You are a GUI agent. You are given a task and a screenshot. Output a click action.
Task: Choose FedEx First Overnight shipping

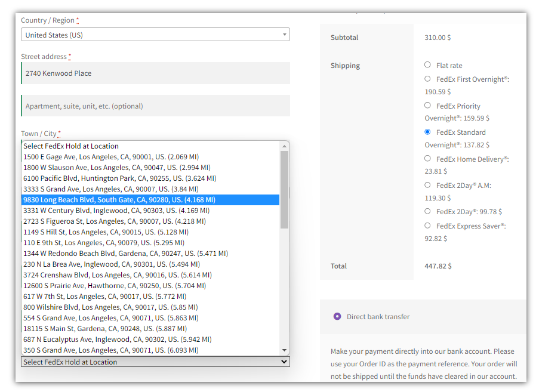point(427,79)
